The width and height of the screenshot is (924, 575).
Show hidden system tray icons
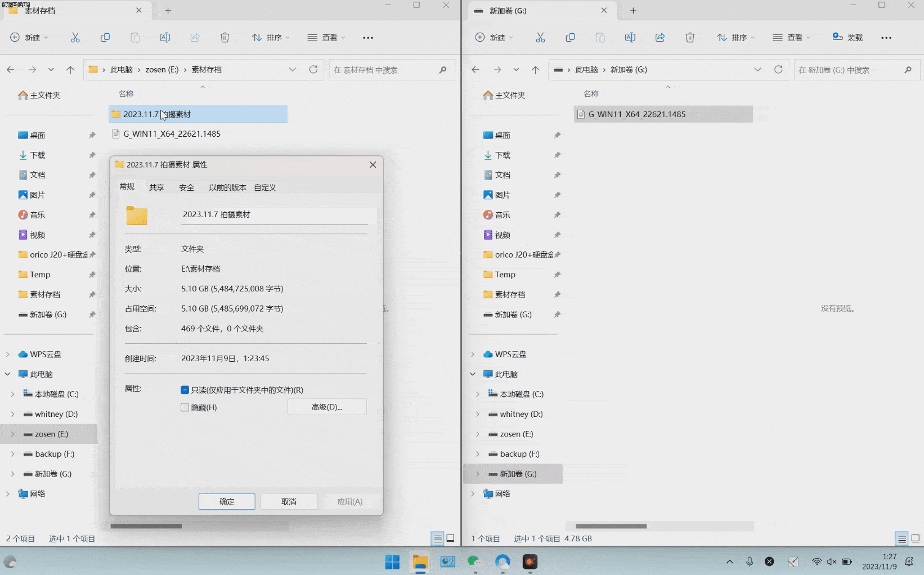click(x=730, y=561)
